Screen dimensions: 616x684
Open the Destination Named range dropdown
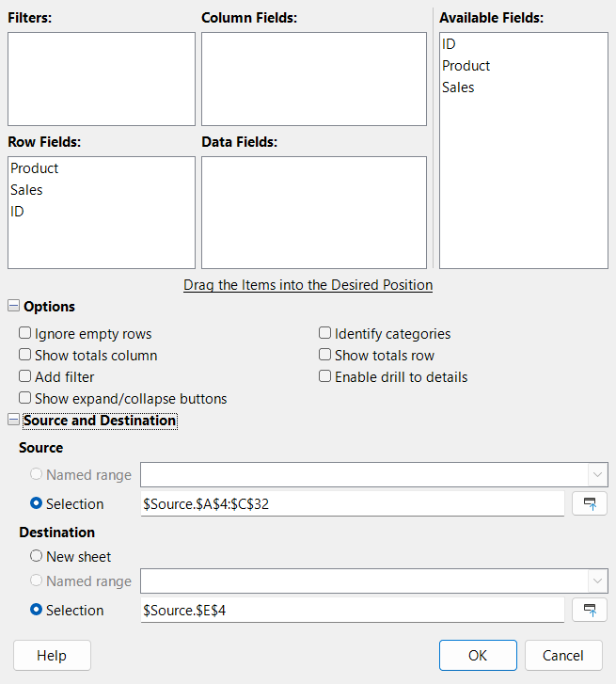[x=596, y=581]
